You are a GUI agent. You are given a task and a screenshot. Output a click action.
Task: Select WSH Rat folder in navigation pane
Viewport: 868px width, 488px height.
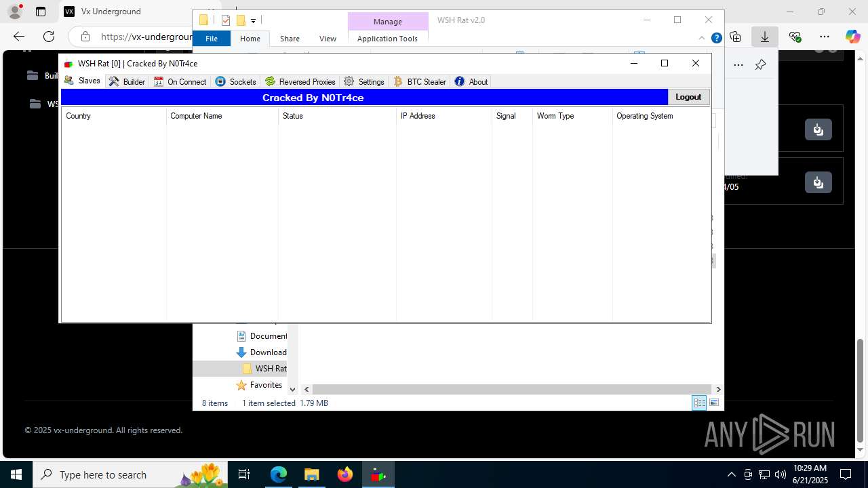point(264,368)
